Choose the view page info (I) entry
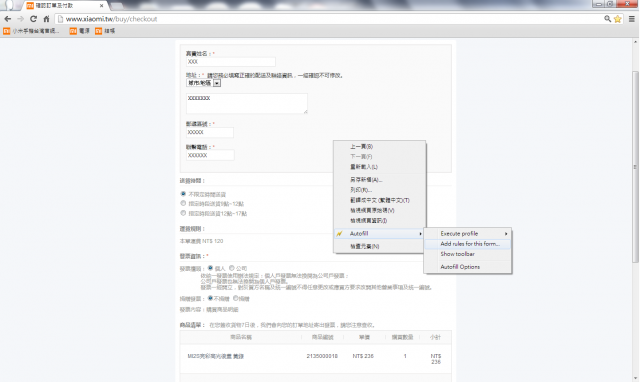The width and height of the screenshot is (640, 382). [380, 220]
